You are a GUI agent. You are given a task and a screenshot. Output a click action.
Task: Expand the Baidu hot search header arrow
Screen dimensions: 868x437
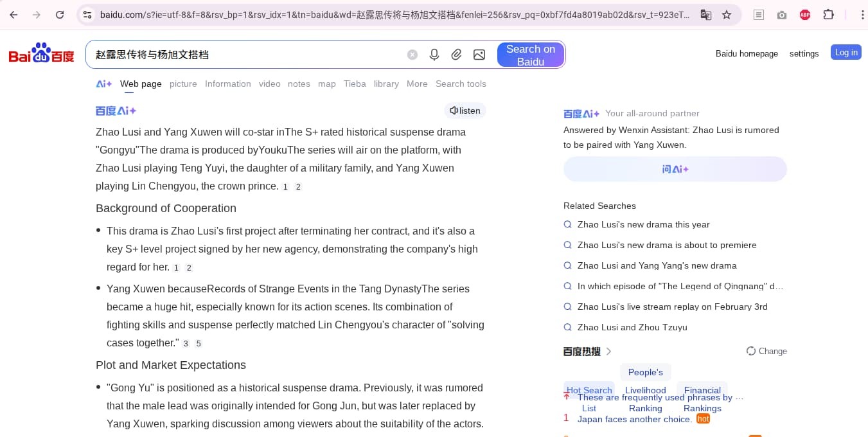[x=608, y=351]
